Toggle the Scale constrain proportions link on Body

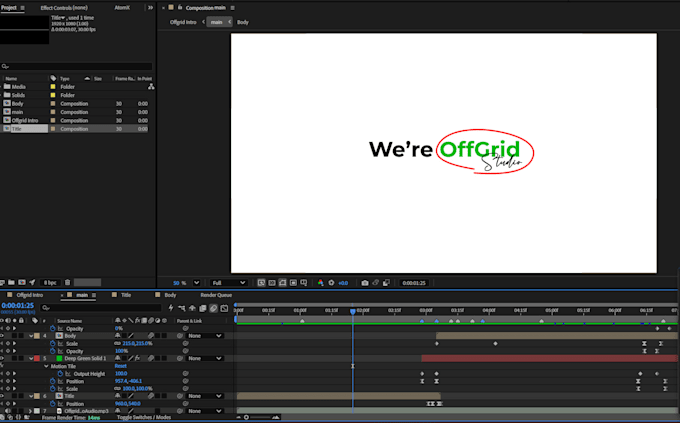tap(117, 344)
